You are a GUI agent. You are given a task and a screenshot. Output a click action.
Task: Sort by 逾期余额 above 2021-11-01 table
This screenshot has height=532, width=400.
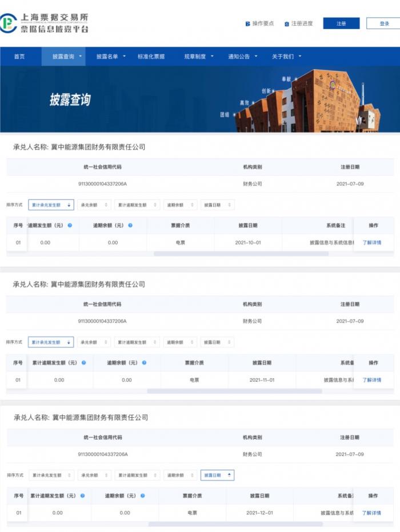click(x=180, y=342)
